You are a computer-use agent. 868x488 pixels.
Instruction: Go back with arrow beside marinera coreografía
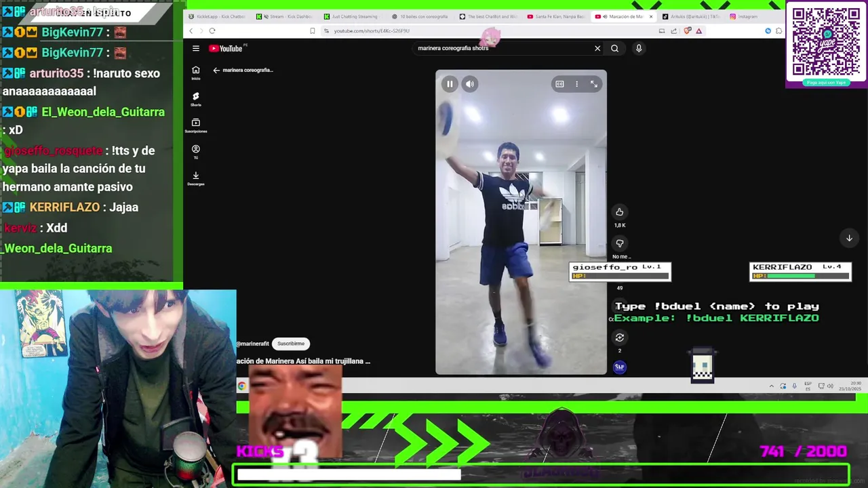click(x=216, y=70)
